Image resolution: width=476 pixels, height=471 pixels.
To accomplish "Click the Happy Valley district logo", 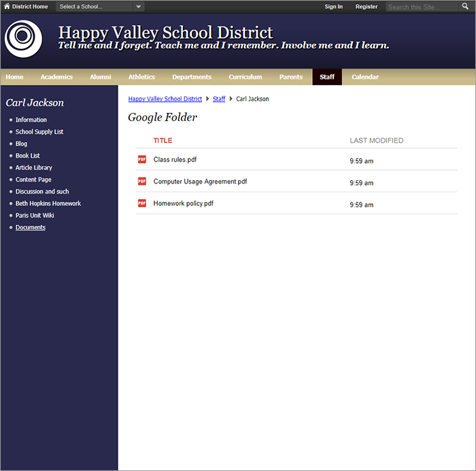I will coord(23,39).
